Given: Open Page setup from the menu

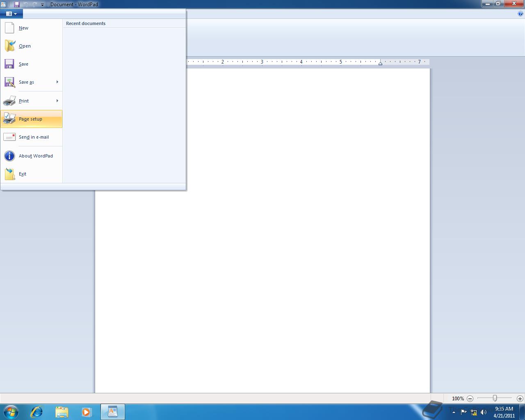Looking at the screenshot, I should (x=31, y=119).
